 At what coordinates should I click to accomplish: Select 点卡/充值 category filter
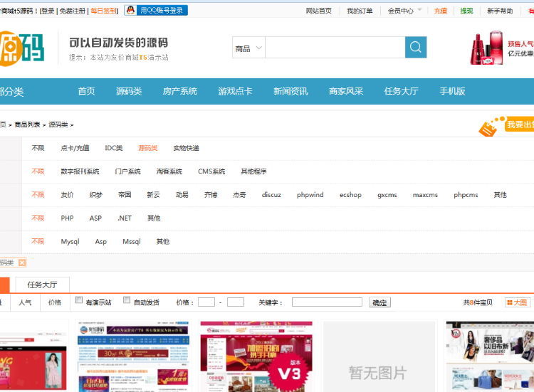(x=75, y=148)
